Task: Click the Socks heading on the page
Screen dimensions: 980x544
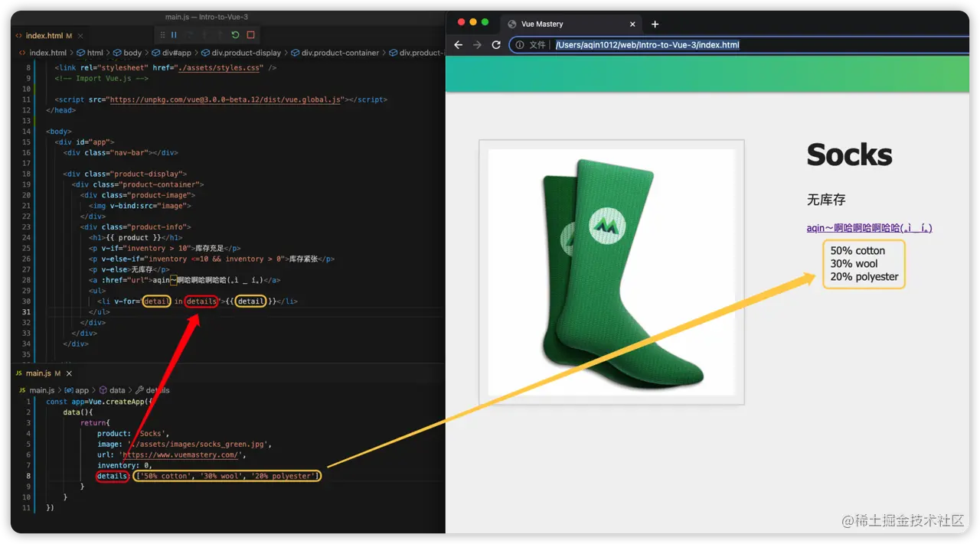Action: pos(849,155)
